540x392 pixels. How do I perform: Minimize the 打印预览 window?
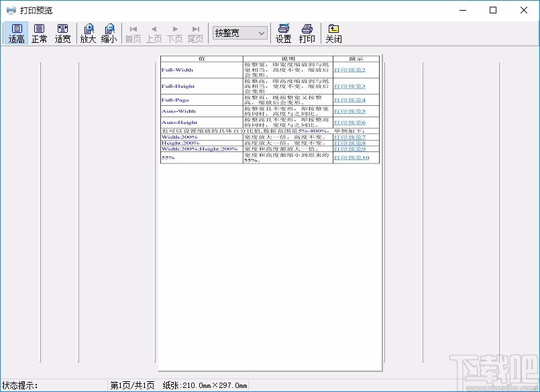pos(463,10)
